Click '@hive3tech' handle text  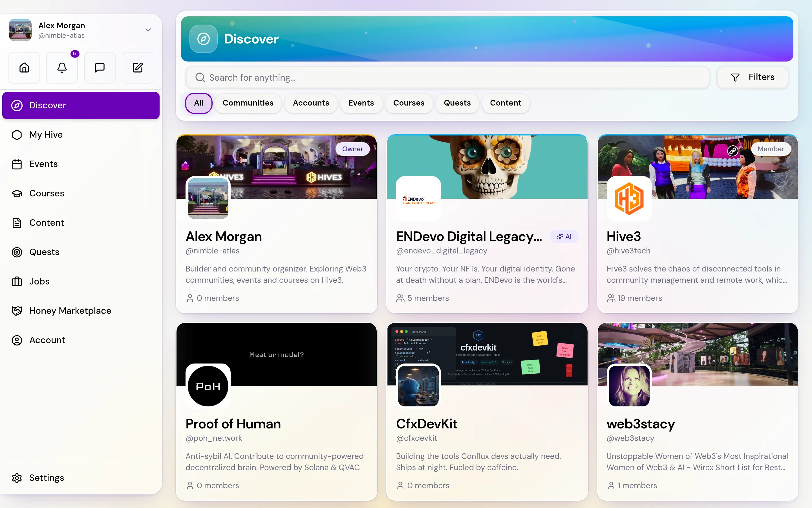pyautogui.click(x=628, y=251)
